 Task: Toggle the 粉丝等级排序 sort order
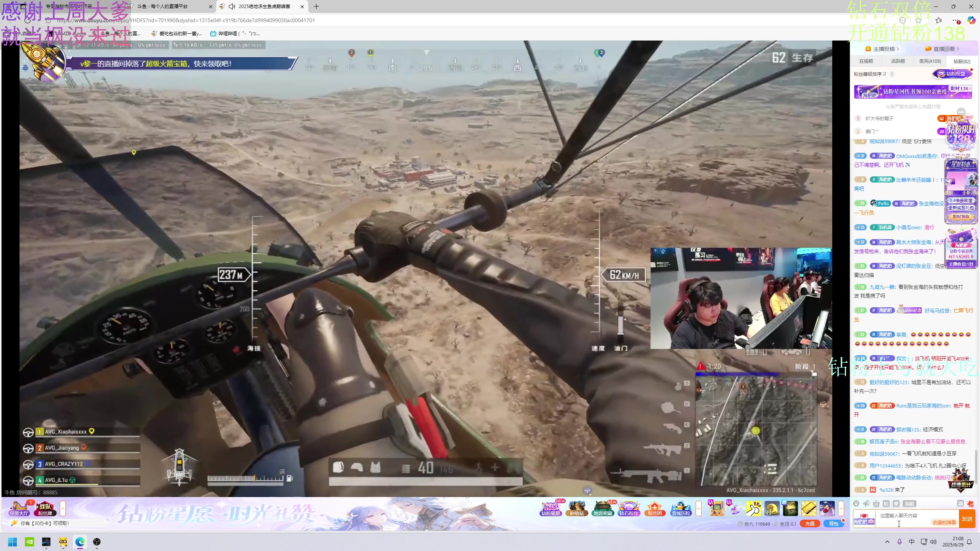tap(870, 74)
